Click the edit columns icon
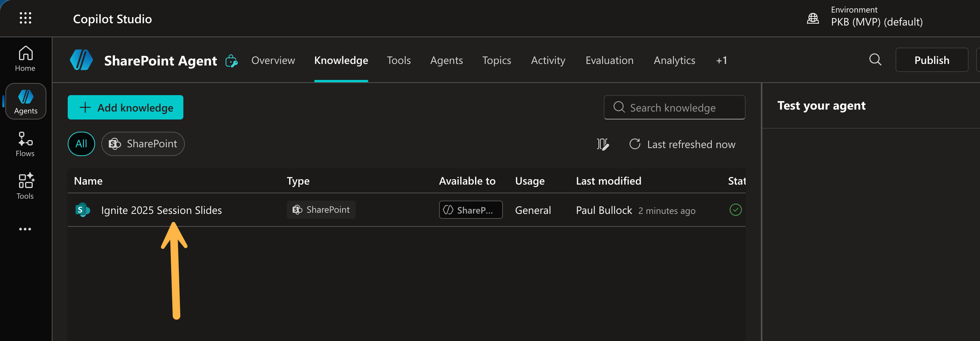The height and width of the screenshot is (341, 980). (x=603, y=144)
